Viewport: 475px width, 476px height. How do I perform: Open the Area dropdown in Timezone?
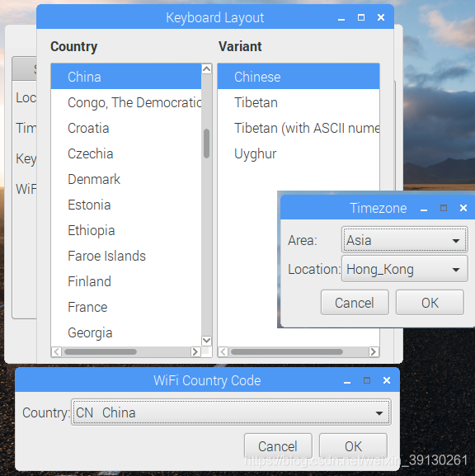[404, 240]
